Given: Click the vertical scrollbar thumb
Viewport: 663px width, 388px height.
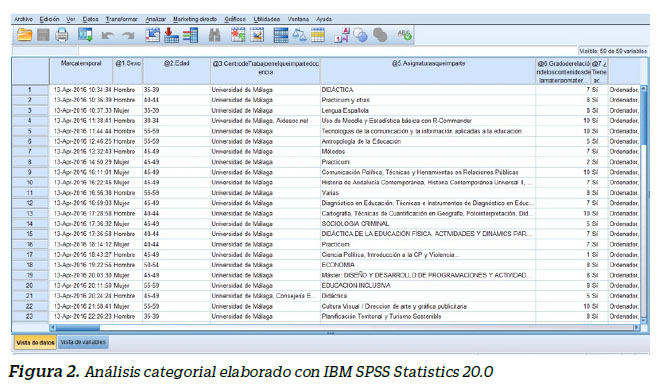Looking at the screenshot, I should pyautogui.click(x=644, y=118).
